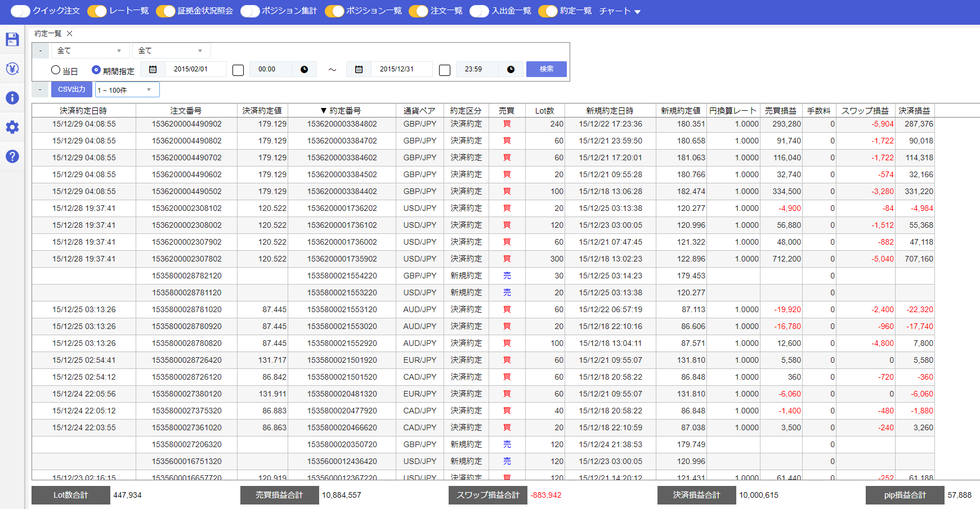Sort by 新規約定日時 column header

[610, 111]
